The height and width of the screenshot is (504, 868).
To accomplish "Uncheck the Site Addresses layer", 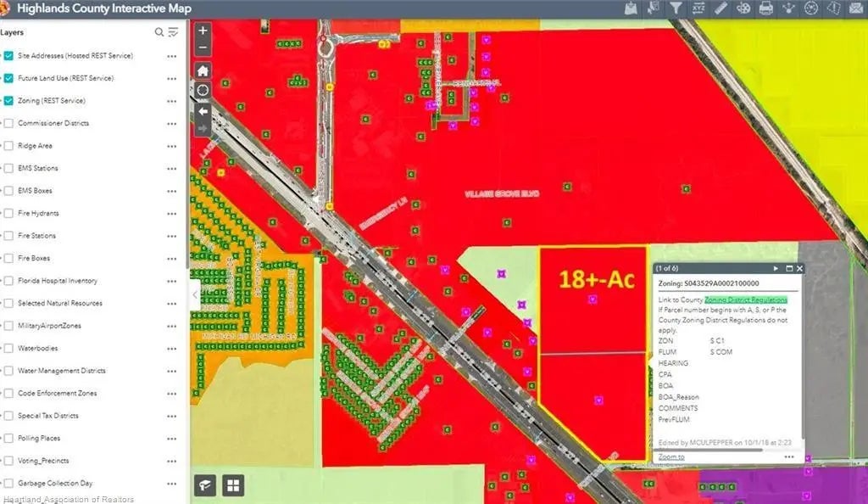I will click(8, 56).
